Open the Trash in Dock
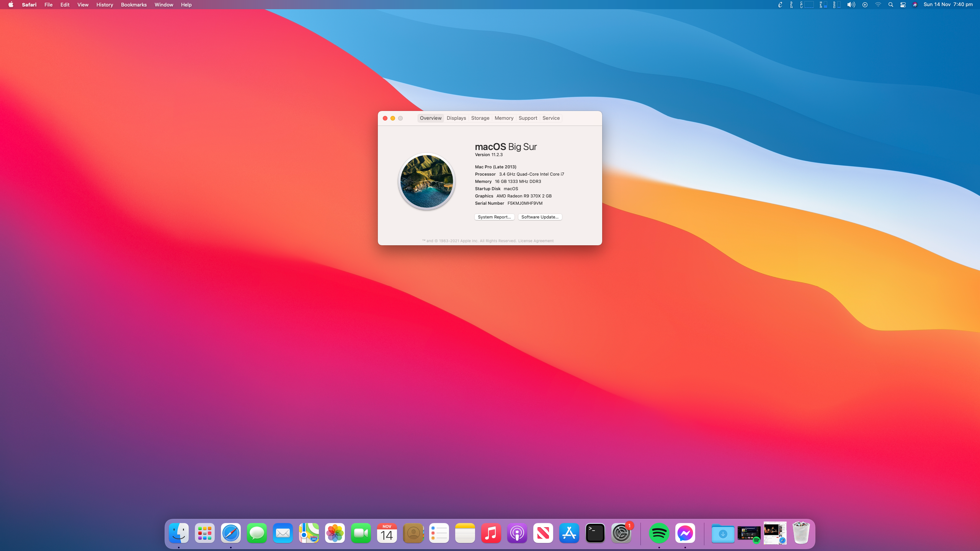Viewport: 980px width, 551px height. (x=801, y=533)
